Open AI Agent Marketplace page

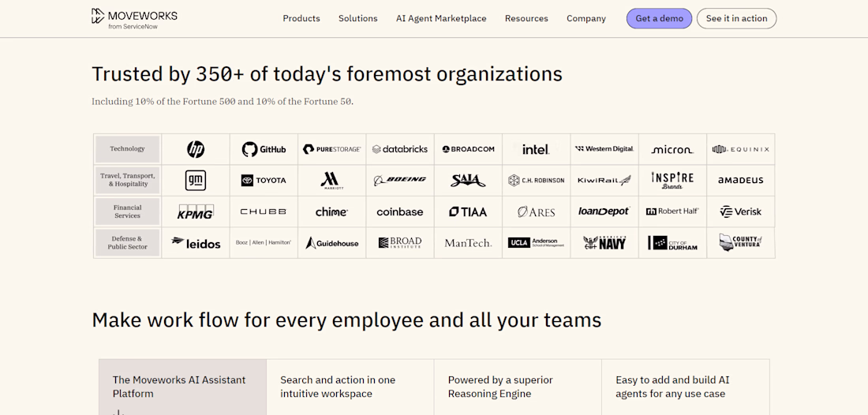click(441, 18)
